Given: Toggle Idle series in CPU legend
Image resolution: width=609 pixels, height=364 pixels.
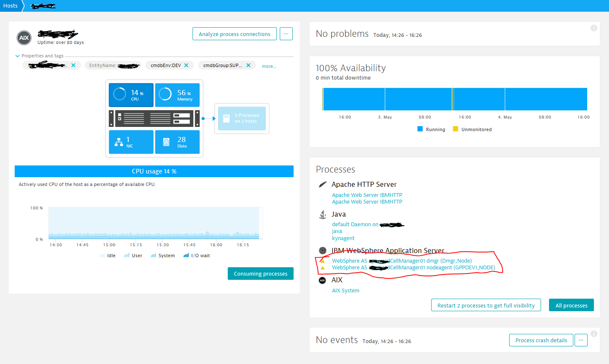Looking at the screenshot, I should 108,256.
